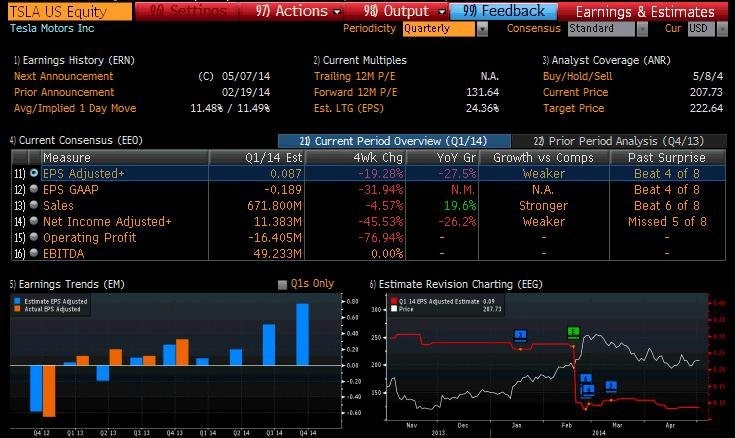The width and height of the screenshot is (735, 438).
Task: Click the 'Stronger' Growth vs Comps cell
Action: 543,205
